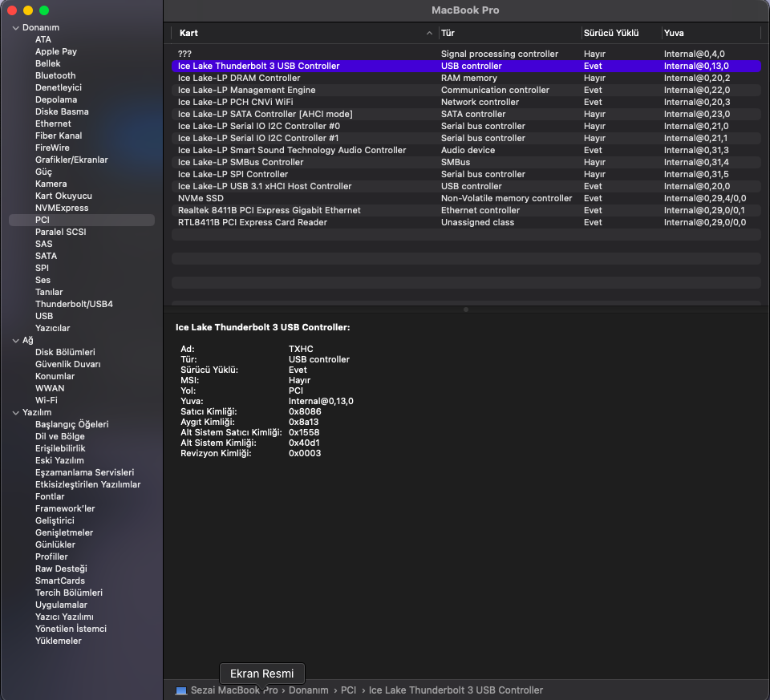Click PCI in the bottom path bar
This screenshot has width=770, height=700.
tap(348, 690)
